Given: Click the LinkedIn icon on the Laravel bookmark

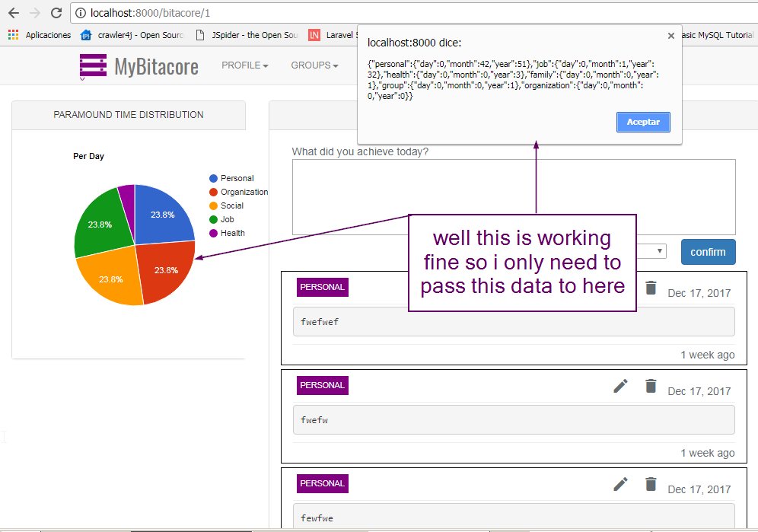Looking at the screenshot, I should tap(314, 35).
